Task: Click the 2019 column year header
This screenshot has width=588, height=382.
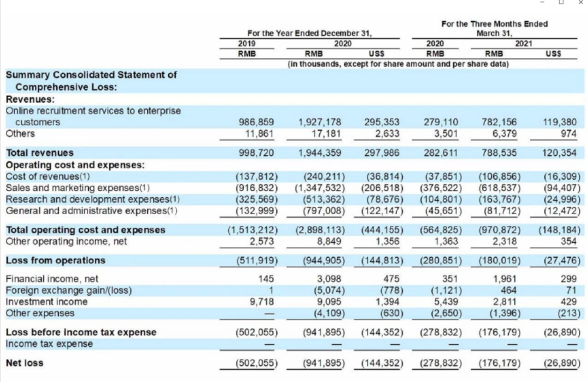Action: tap(247, 44)
